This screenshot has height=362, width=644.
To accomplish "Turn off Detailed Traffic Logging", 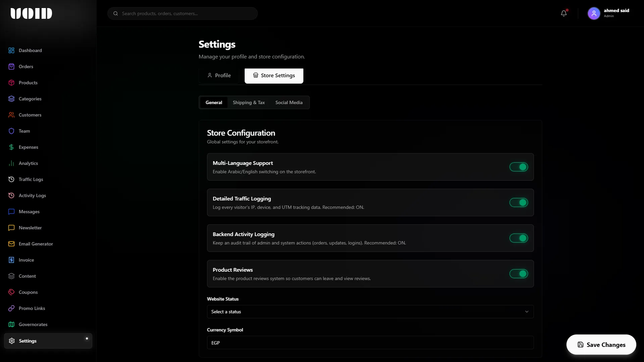I will (518, 202).
